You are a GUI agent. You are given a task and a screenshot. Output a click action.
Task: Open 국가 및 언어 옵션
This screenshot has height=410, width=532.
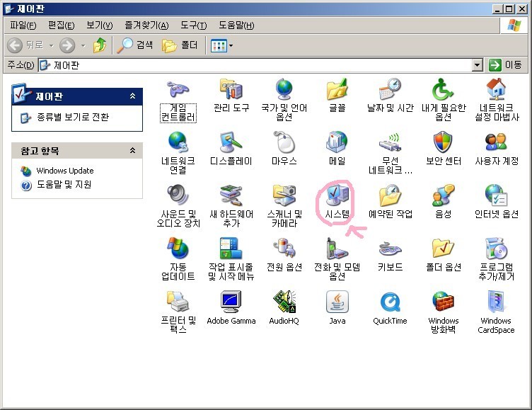284,100
